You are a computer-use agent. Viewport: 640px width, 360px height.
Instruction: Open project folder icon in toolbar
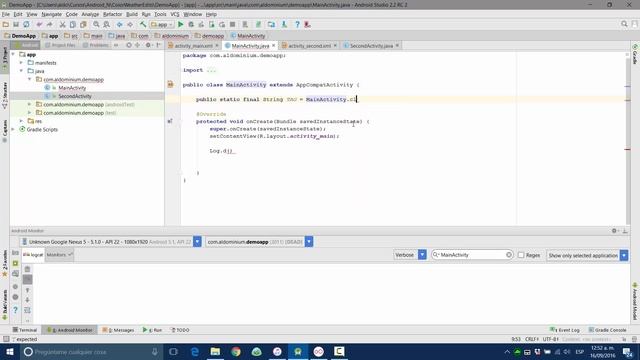[x=6, y=24]
